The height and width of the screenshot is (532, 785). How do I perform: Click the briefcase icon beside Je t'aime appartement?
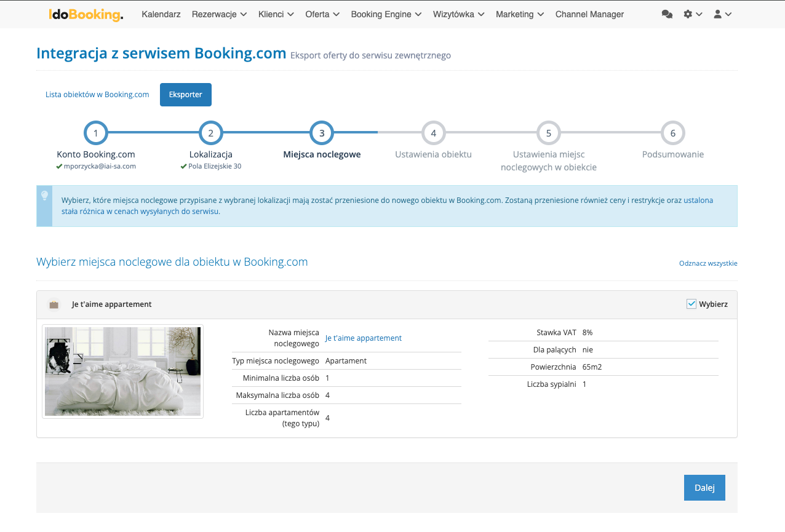tap(54, 304)
